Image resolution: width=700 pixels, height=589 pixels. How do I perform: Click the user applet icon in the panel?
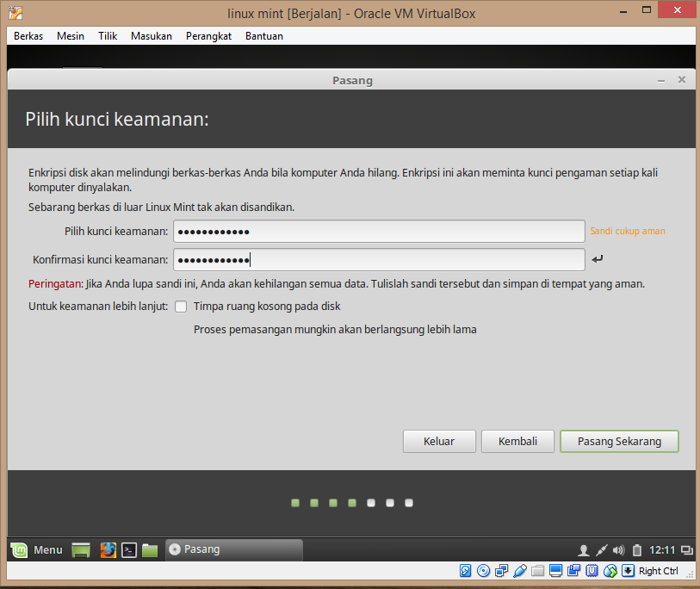584,550
